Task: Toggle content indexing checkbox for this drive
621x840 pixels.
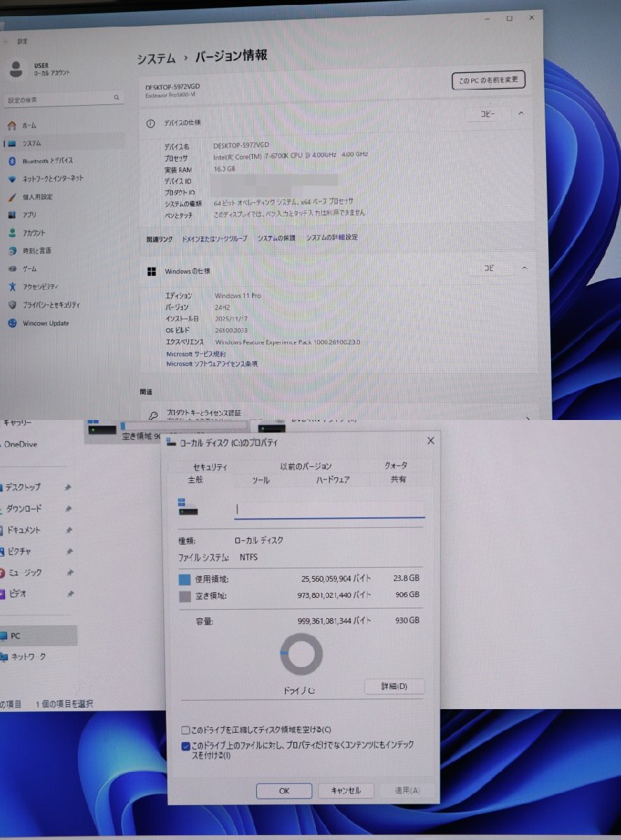Action: pyautogui.click(x=185, y=746)
